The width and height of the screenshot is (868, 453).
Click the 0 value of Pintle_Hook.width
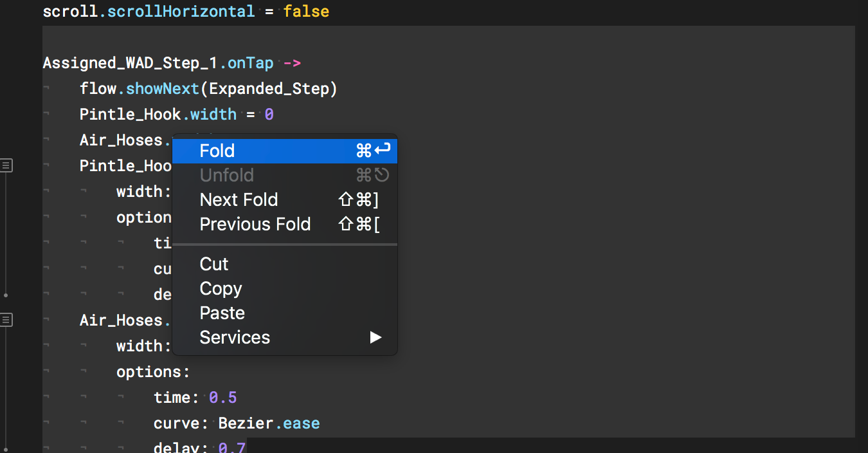269,115
